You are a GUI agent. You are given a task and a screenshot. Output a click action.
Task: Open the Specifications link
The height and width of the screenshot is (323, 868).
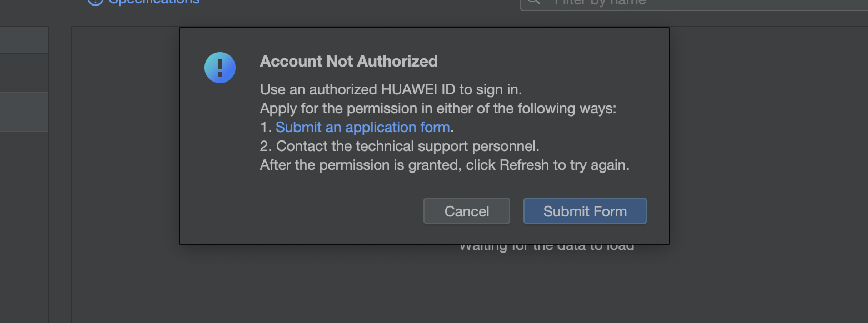point(154,2)
